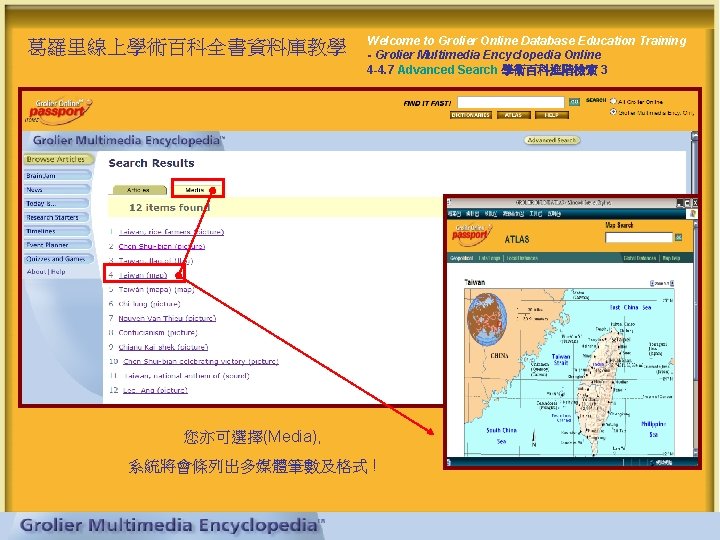Click the Grolier passport logo in Atlas window
Screen dimensions: 720x540
point(472,233)
